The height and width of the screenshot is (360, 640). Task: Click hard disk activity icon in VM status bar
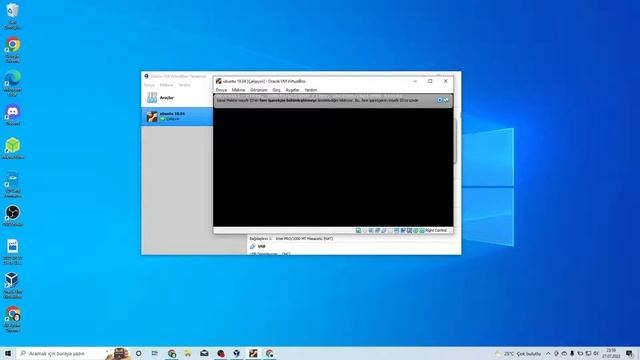358,231
